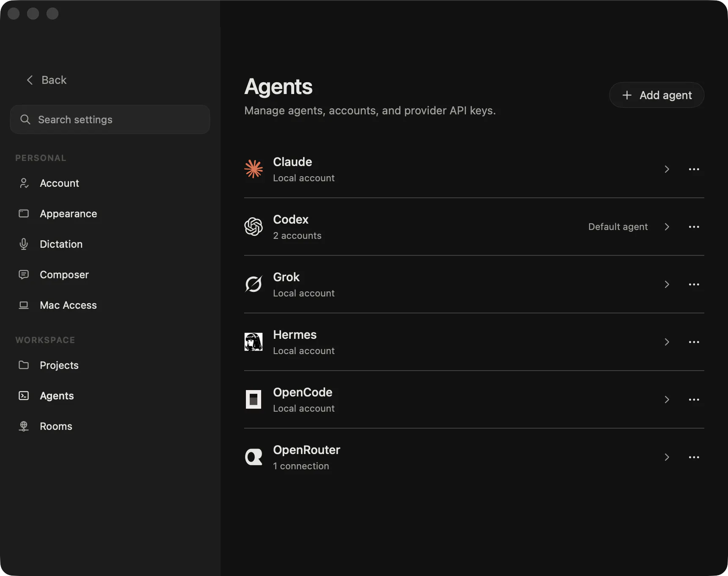Click the Grok agent name
The image size is (728, 576).
(286, 277)
